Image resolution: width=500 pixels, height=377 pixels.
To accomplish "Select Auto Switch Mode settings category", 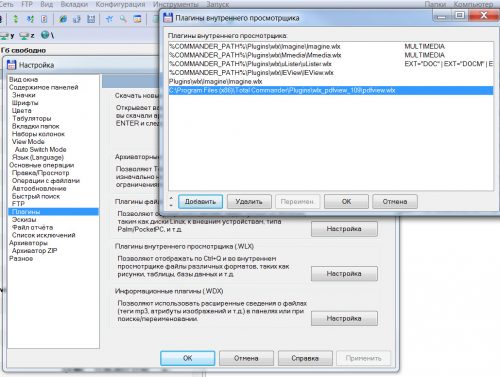I will click(x=41, y=150).
